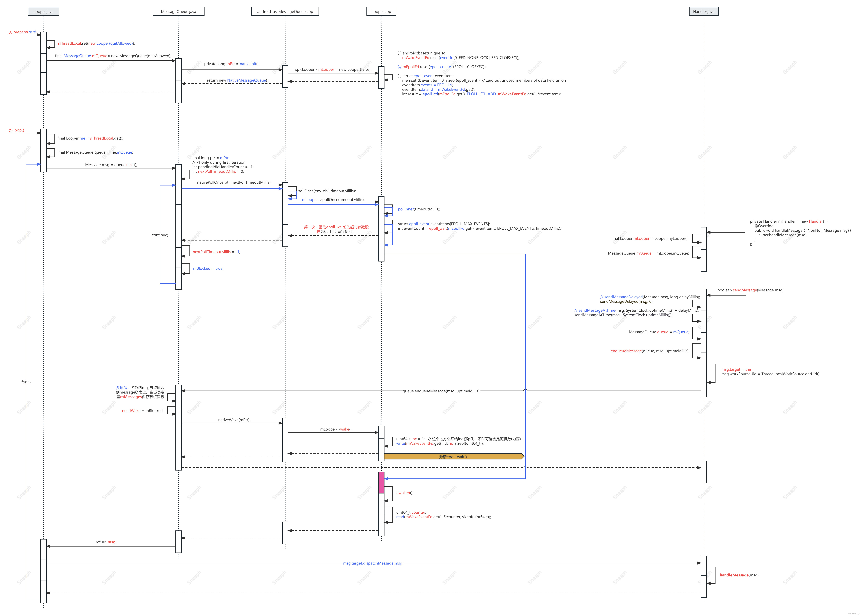Select the pink activation bar on Looper.cpp lifeline
This screenshot has height=616, width=862.
(381, 482)
